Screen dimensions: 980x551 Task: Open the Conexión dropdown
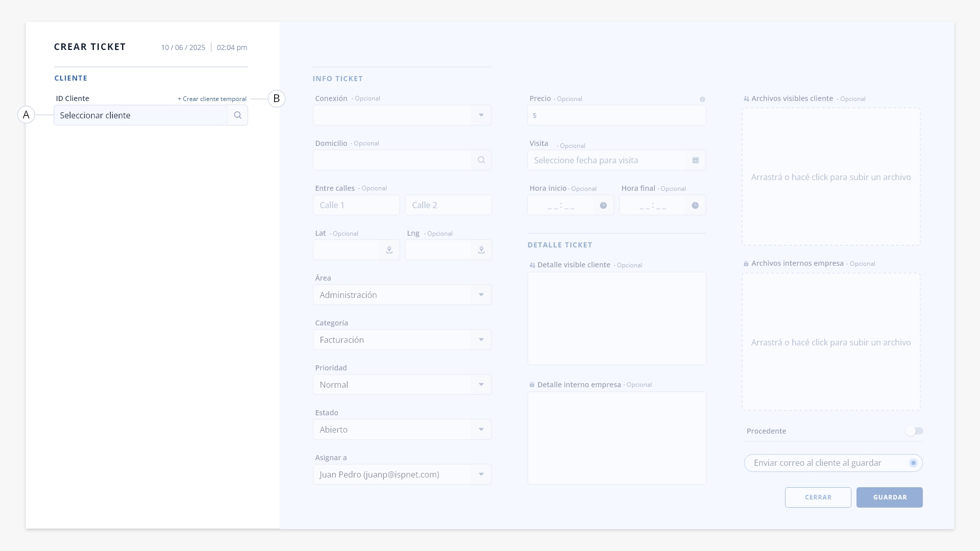402,115
